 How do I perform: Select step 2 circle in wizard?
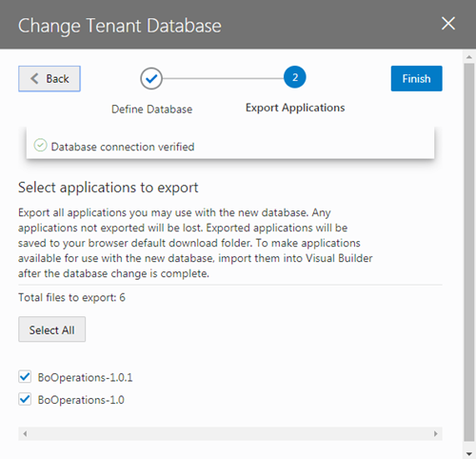click(x=295, y=77)
